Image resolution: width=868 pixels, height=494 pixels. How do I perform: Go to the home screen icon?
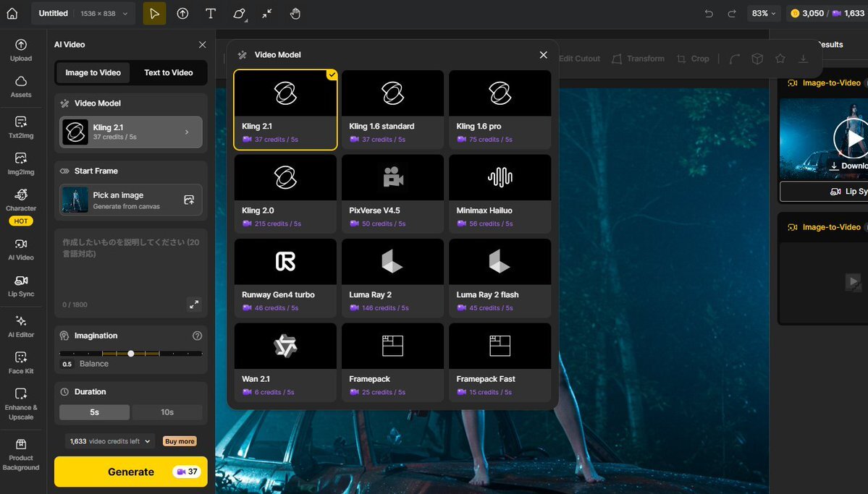tap(12, 13)
